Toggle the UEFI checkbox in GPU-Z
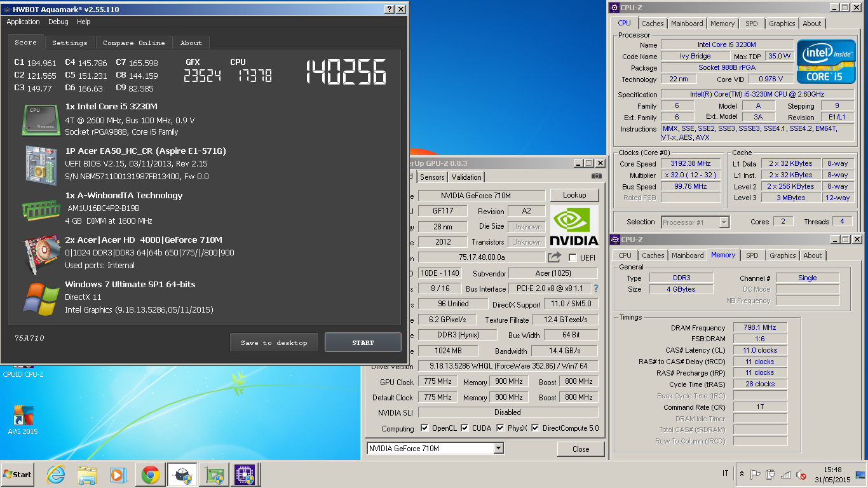Viewport: 868px width, 488px height. coord(573,257)
